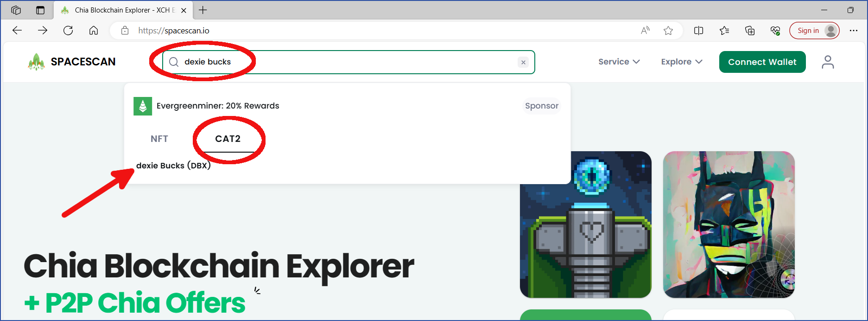This screenshot has height=321, width=868.
Task: Open dexie Bucks (DBX) search result
Action: coord(173,166)
